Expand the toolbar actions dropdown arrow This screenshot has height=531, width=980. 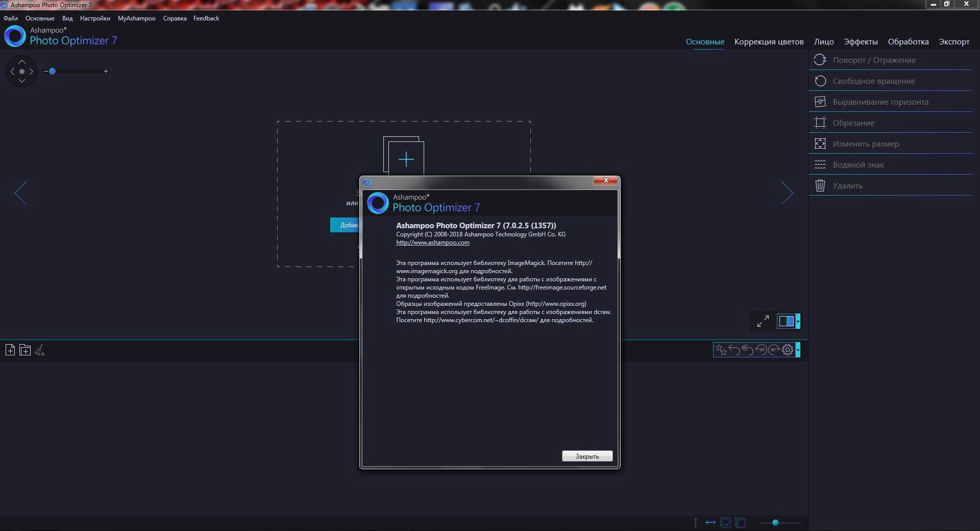(798, 350)
